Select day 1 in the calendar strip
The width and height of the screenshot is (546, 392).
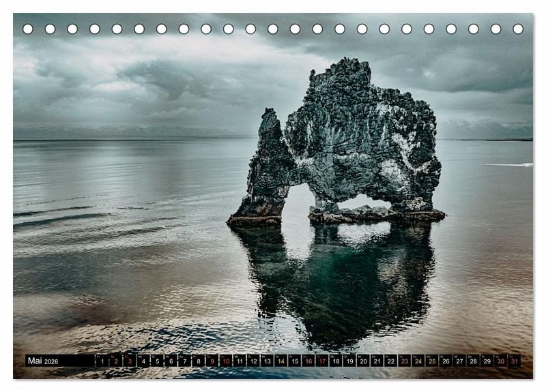coord(102,361)
